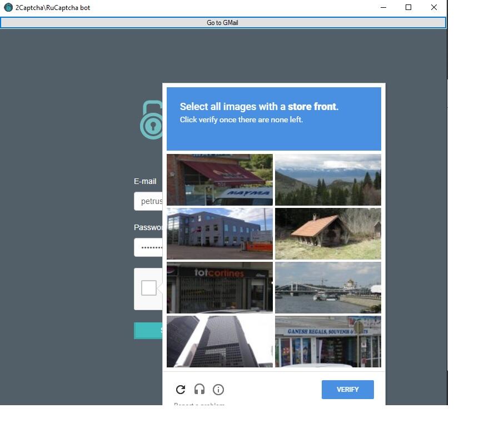Focus the Password input field
Screen dimensions: 484x448
point(148,247)
